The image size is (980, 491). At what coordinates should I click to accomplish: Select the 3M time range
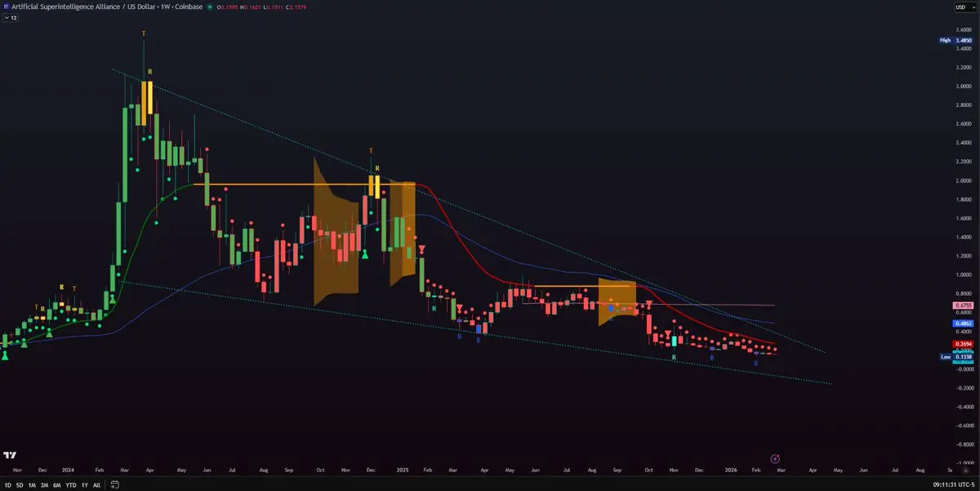[44, 485]
